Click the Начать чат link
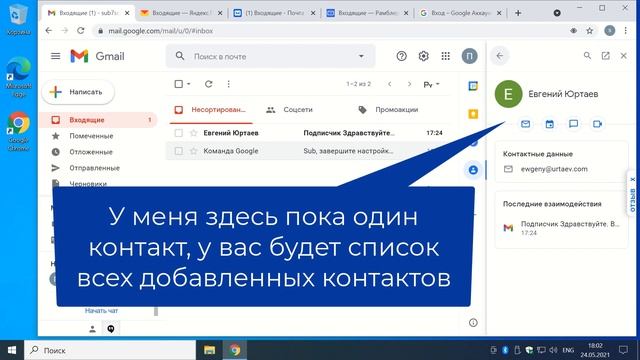This screenshot has height=360, width=640. point(101,311)
